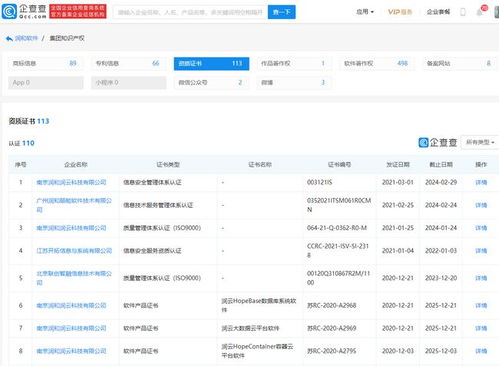Select issue date 2020-12-03
Image resolution: width=499 pixels, height=366 pixels.
point(398,351)
